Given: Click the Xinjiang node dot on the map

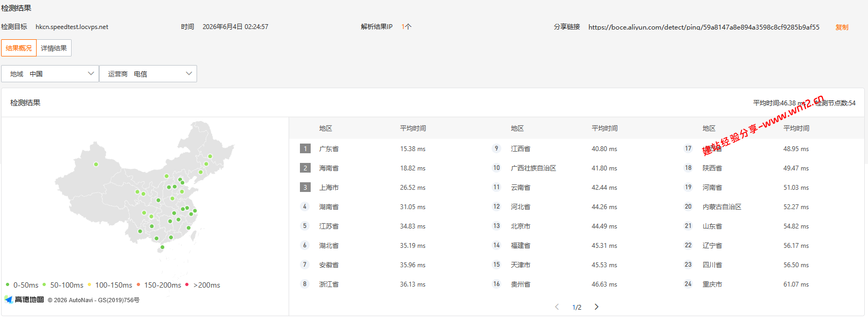Looking at the screenshot, I should point(96,164).
